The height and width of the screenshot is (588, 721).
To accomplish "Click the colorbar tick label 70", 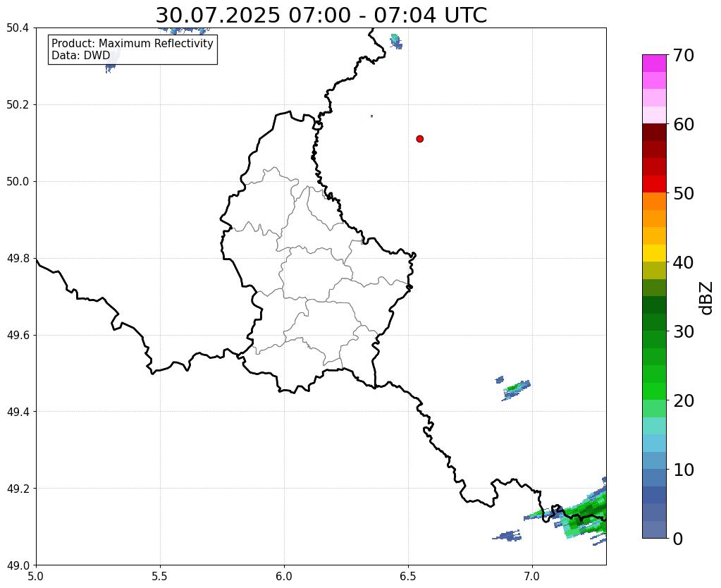I will click(684, 56).
